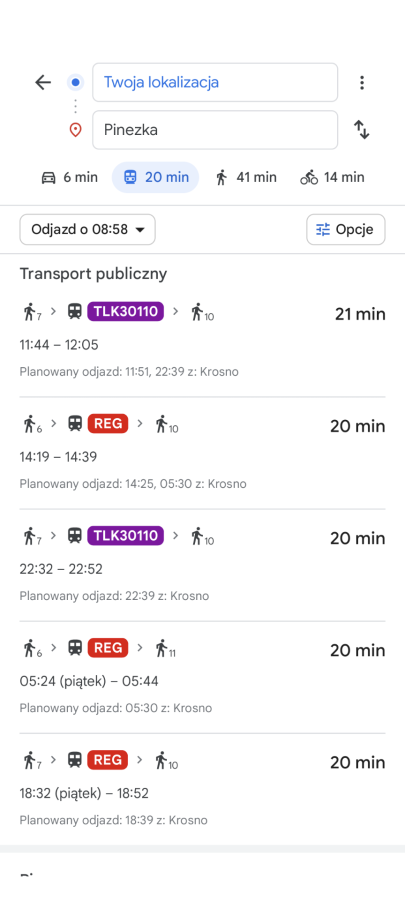Click the train icon in 22:32 route
This screenshot has width=405, height=900.
[75, 536]
